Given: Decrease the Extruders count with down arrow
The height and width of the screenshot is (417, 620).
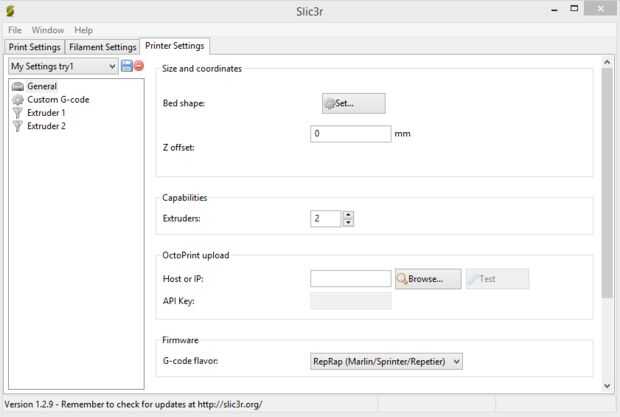Looking at the screenshot, I should 348,223.
